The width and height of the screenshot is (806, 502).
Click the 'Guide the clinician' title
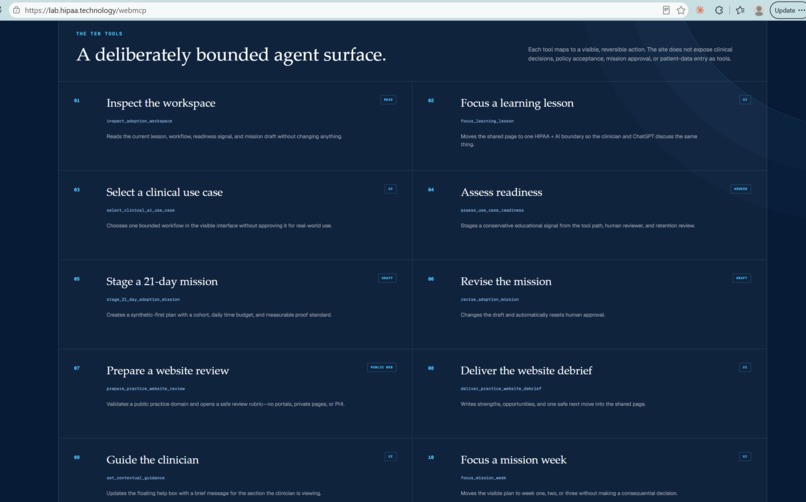coord(153,460)
